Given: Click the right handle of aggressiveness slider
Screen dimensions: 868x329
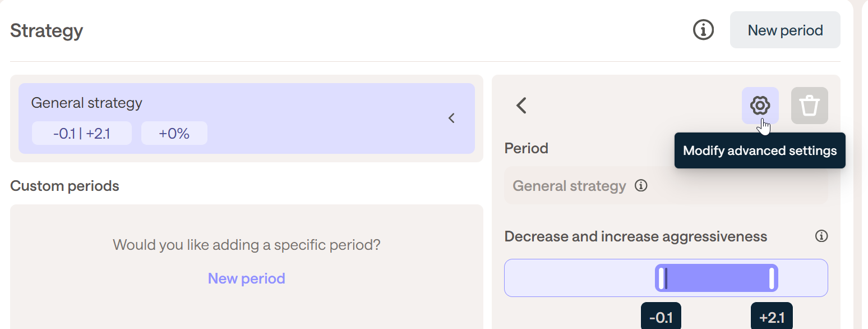Looking at the screenshot, I should 772,278.
